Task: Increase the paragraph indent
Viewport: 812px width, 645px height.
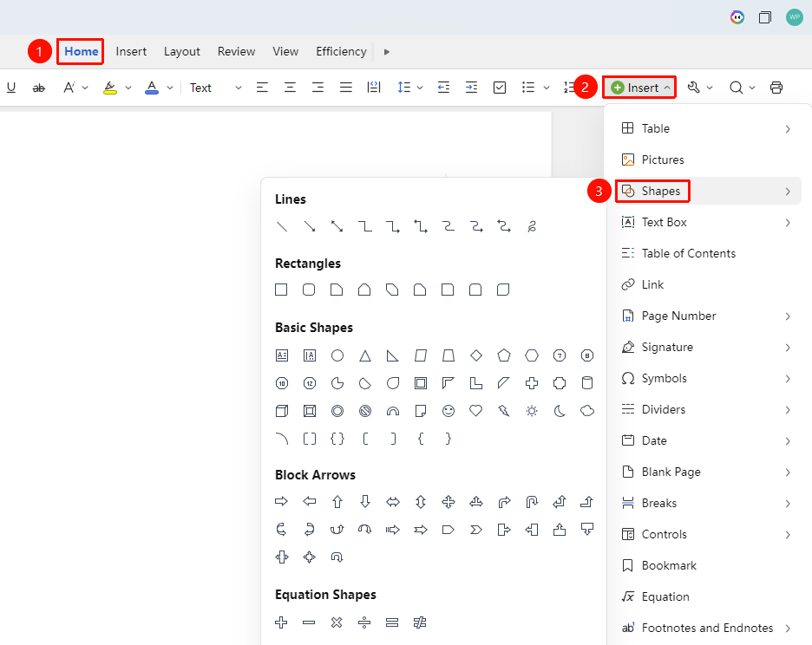Action: 471,88
